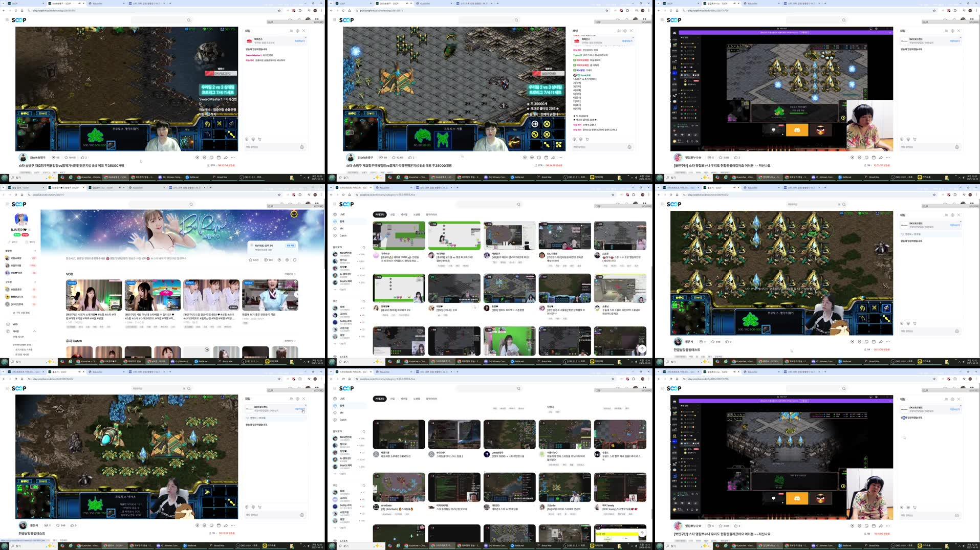This screenshot has height=550, width=980.
Task: Toggle thumbs-up like on top-left Stork송병구 stream
Action: 82,158
